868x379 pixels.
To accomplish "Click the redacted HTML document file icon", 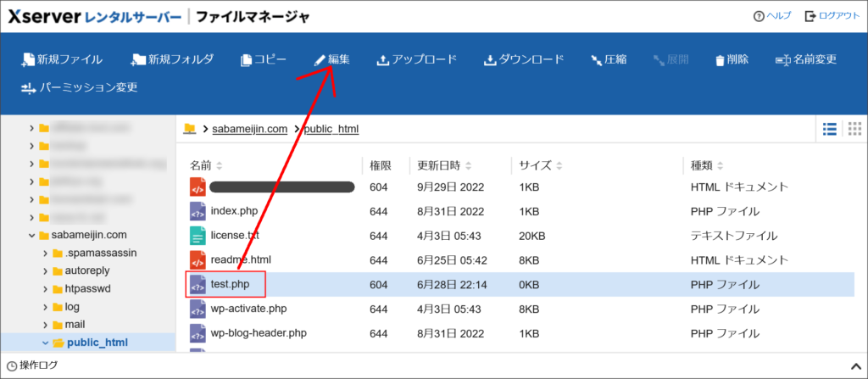I will click(198, 187).
